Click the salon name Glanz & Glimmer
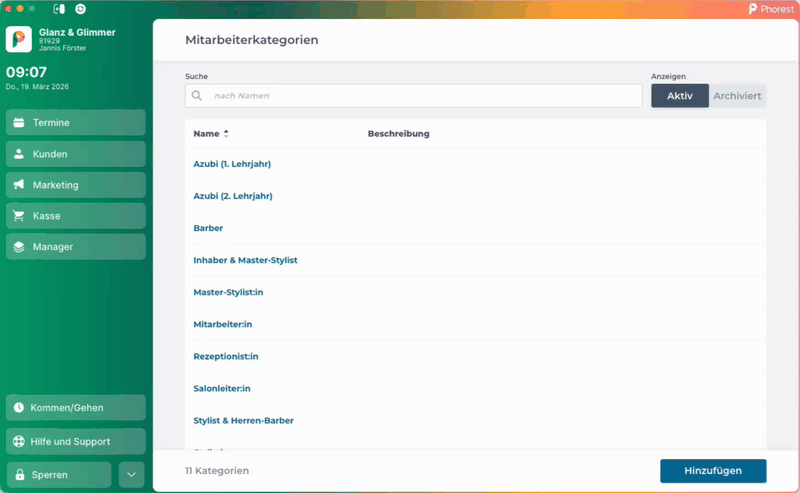 77,32
